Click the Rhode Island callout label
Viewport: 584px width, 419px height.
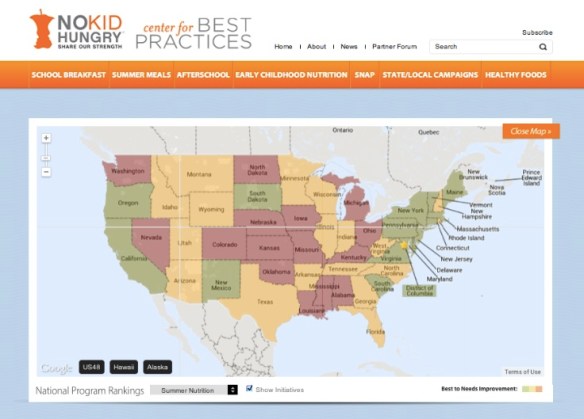click(x=466, y=238)
